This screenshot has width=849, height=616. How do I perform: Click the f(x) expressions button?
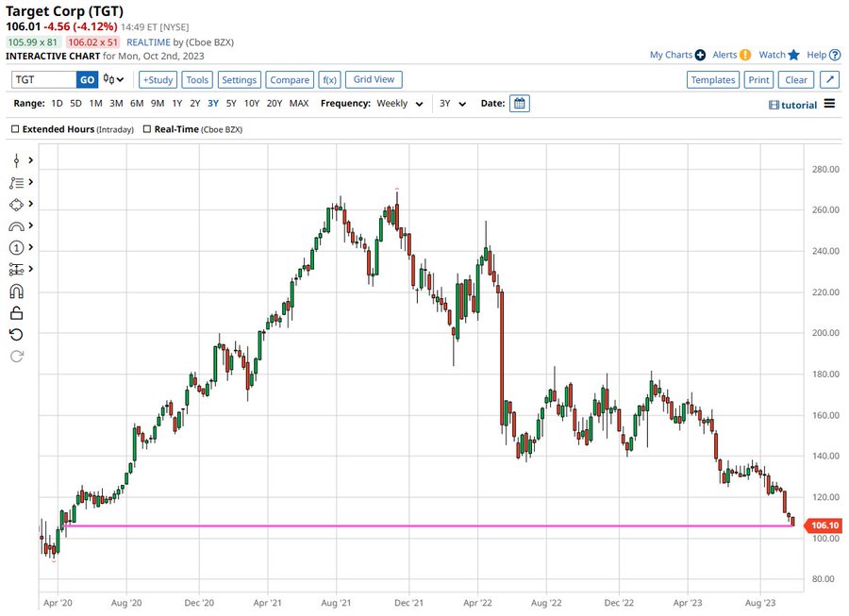click(329, 79)
